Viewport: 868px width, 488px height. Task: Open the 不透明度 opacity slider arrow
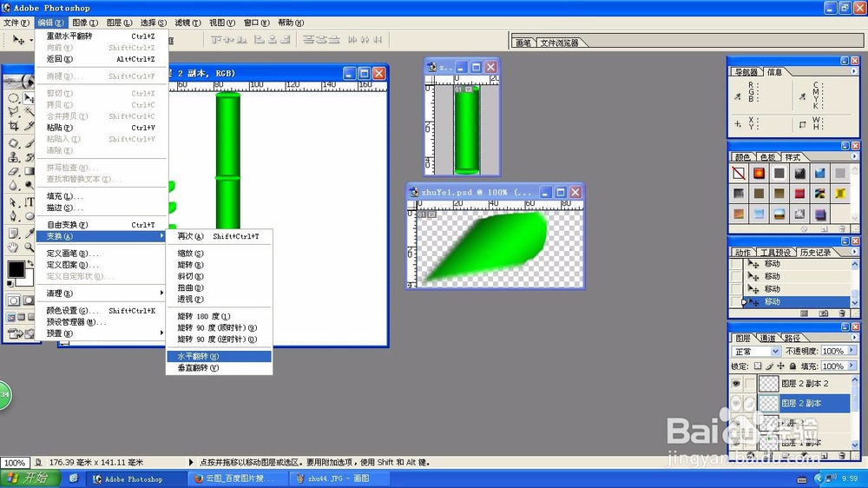[x=852, y=351]
